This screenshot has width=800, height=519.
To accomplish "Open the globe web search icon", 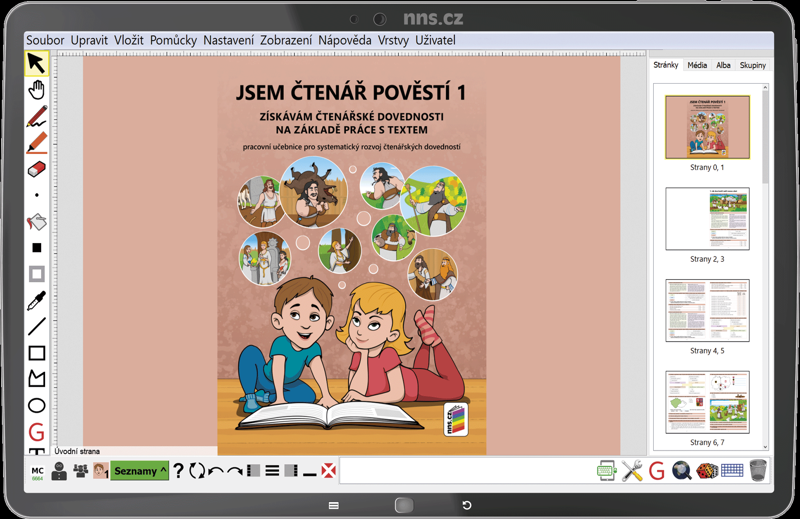I will coord(682,471).
